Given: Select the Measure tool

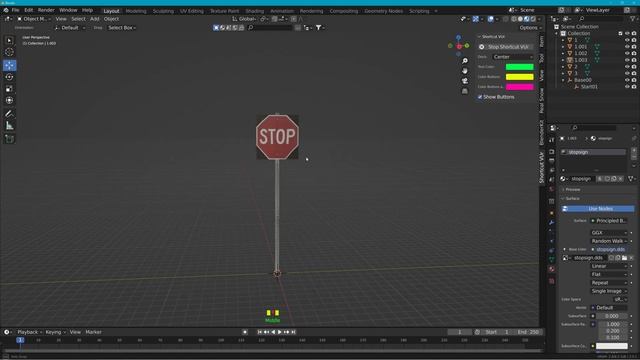Looking at the screenshot, I should pos(9,126).
